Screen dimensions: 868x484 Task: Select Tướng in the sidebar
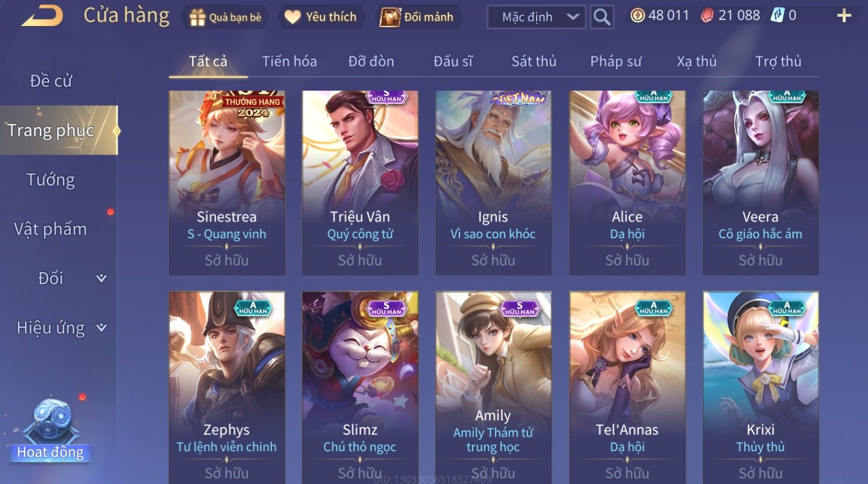pyautogui.click(x=51, y=180)
